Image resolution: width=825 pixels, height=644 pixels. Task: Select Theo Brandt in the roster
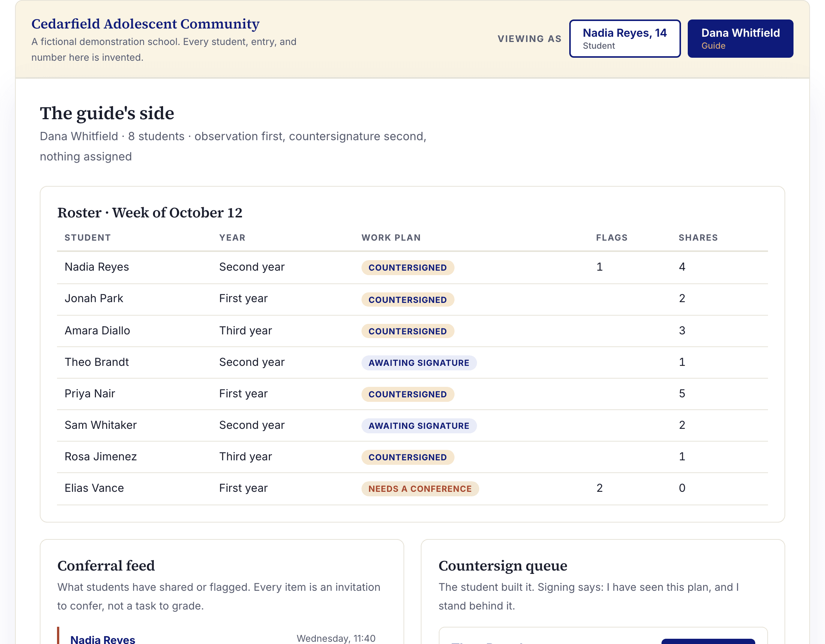(97, 362)
